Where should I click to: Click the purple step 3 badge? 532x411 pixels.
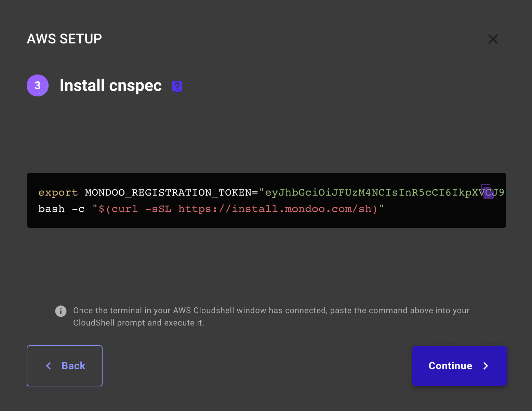click(x=38, y=85)
